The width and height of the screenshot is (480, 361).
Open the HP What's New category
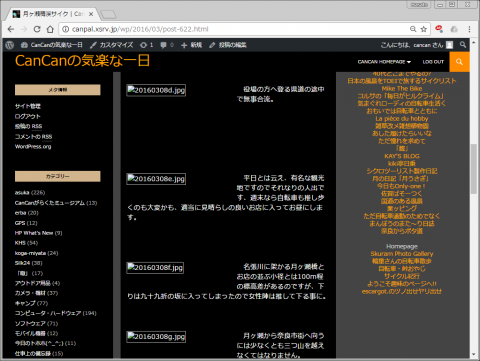click(34, 233)
